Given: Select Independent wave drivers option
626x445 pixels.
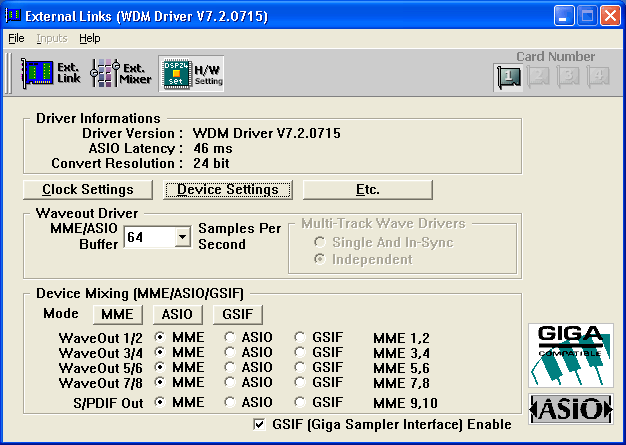Looking at the screenshot, I should tap(363, 259).
